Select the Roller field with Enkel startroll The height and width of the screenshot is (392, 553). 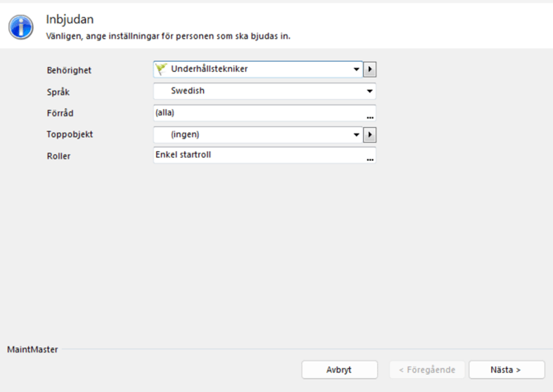(x=256, y=155)
